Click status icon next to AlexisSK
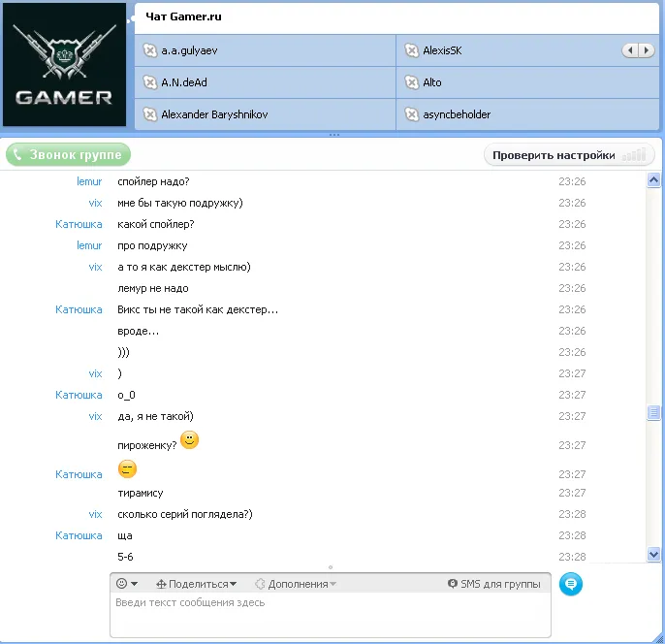This screenshot has width=665, height=644. click(x=411, y=50)
